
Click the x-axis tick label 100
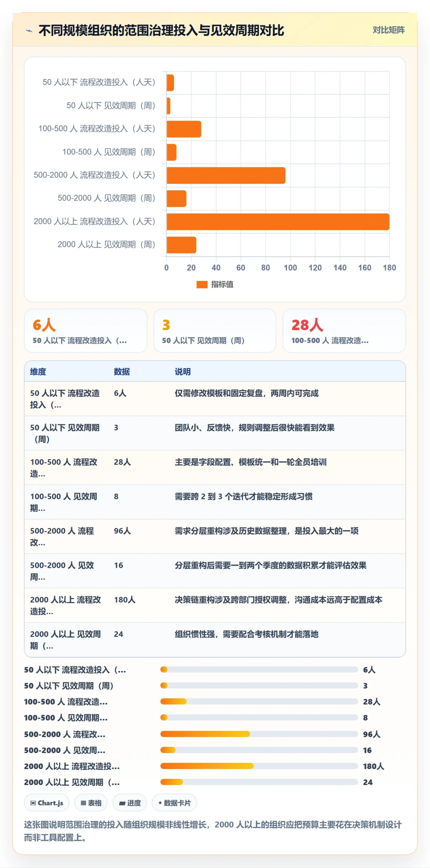coord(290,268)
